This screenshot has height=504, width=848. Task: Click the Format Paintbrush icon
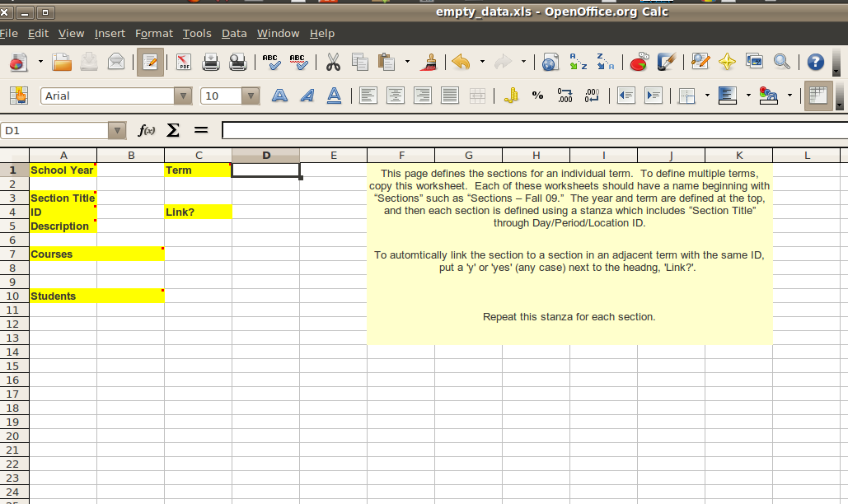[x=429, y=63]
